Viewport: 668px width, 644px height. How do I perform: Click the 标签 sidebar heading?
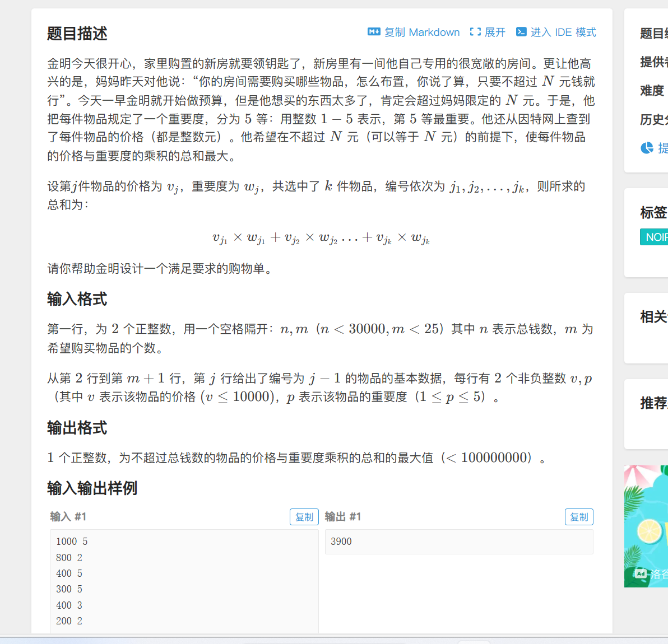tap(654, 212)
